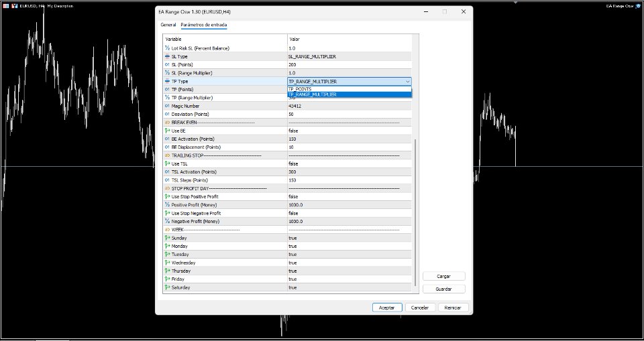This screenshot has height=341, width=644.
Task: Click the integer icon beside SL (Points)
Action: pyautogui.click(x=167, y=65)
